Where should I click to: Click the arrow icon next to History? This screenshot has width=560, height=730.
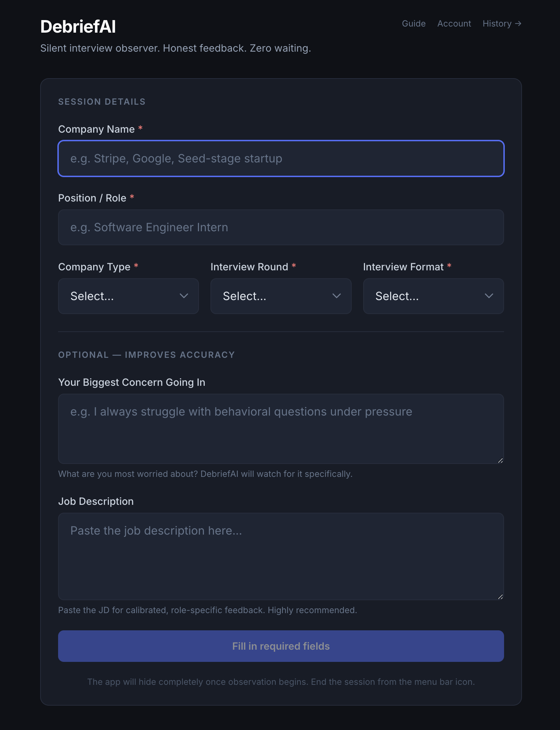[518, 24]
